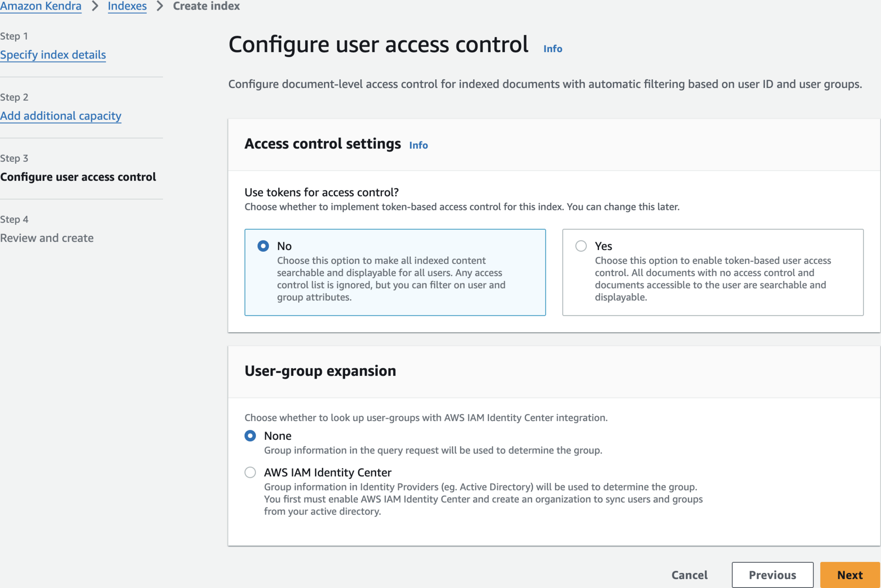Select the Yes token access radio button
This screenshot has height=588, width=881.
[581, 246]
